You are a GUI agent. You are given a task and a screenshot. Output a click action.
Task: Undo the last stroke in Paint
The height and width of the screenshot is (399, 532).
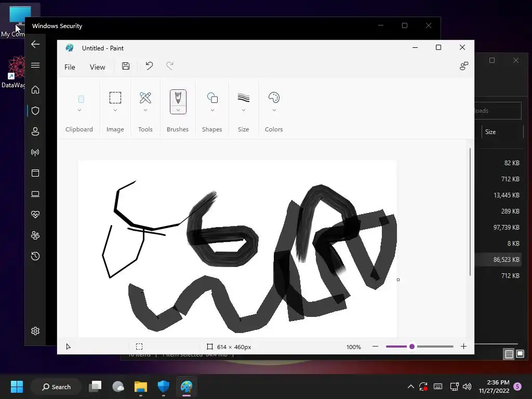pyautogui.click(x=149, y=66)
